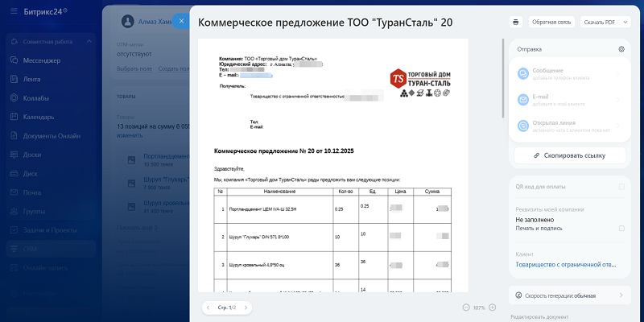Click the Скопировать ссылку button
The image size is (644, 322).
pos(569,155)
